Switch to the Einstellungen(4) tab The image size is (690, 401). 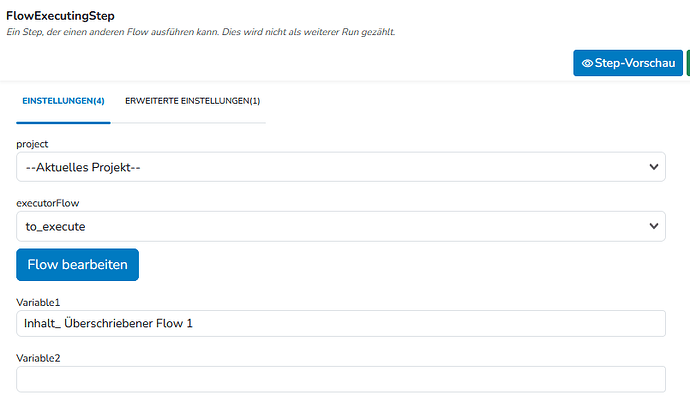coord(63,101)
